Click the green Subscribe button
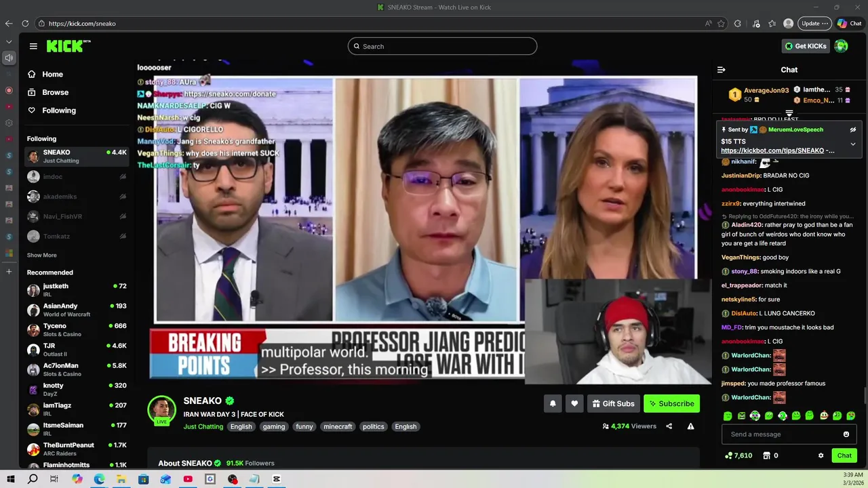The image size is (868, 488). 671,403
